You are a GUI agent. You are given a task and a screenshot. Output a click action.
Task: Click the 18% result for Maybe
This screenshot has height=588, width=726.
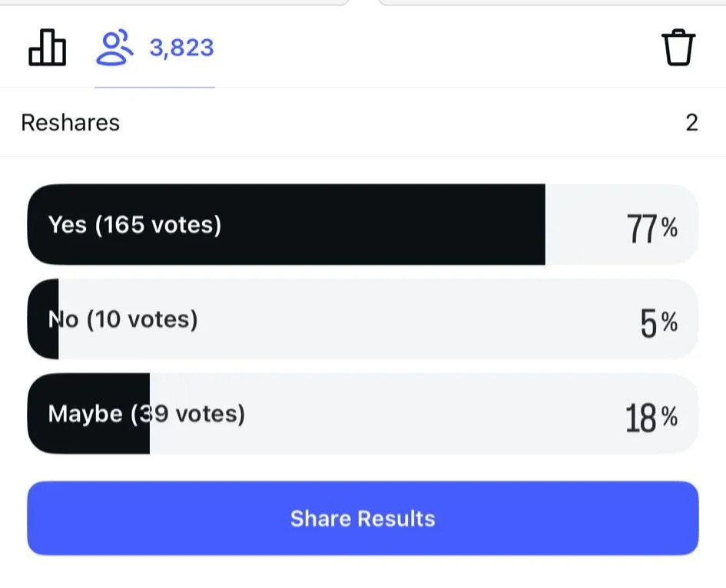[x=651, y=418]
